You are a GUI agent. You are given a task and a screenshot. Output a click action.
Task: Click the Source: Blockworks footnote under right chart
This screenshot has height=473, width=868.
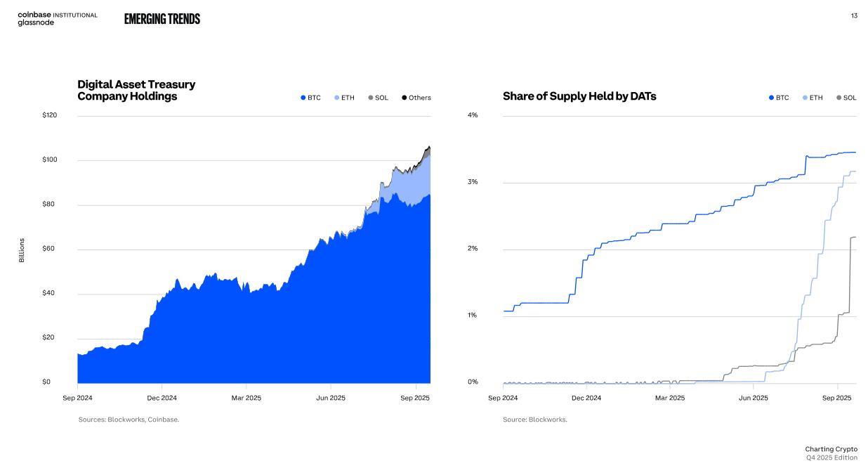tap(534, 420)
